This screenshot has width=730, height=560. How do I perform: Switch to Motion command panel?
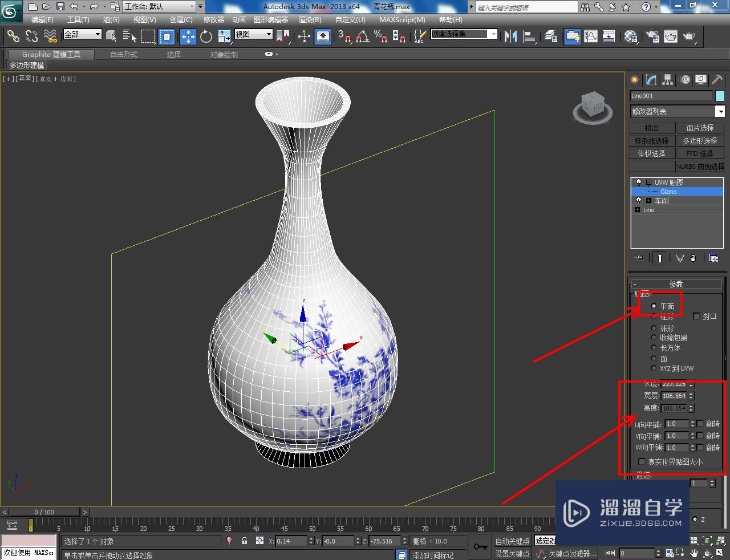685,80
